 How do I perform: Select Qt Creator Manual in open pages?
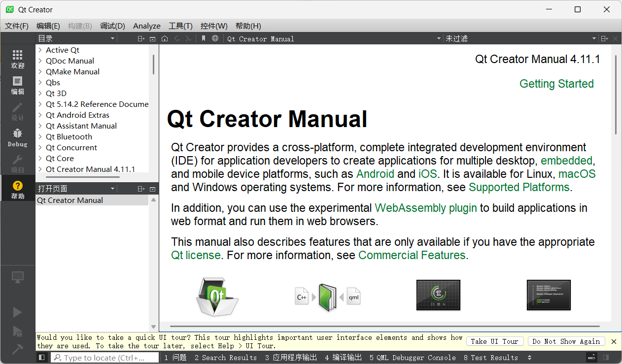[92, 200]
